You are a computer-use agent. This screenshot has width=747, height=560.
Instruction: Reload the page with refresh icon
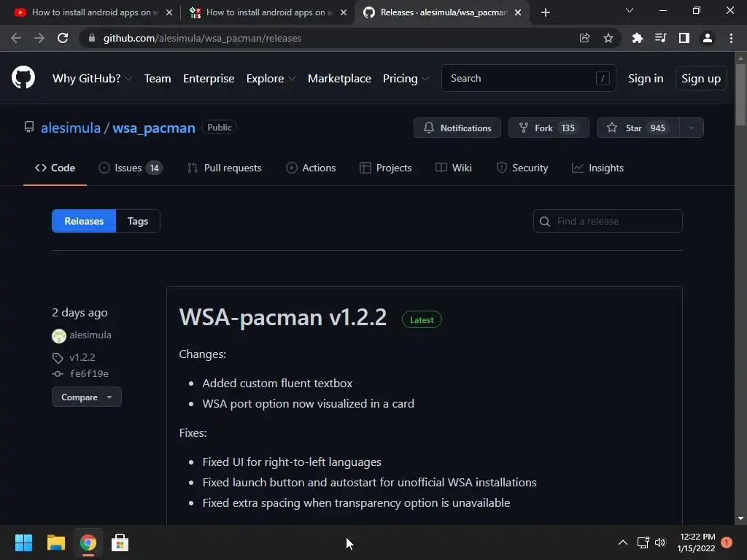coord(63,38)
